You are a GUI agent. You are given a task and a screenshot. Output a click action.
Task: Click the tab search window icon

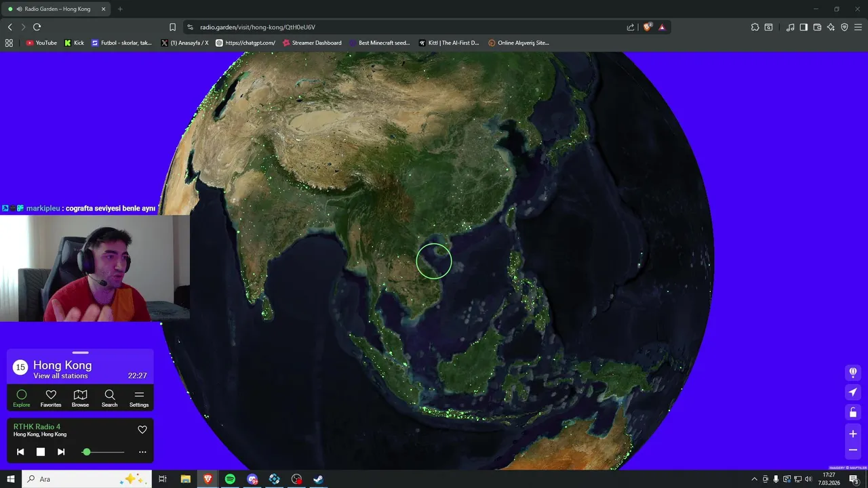(x=768, y=27)
